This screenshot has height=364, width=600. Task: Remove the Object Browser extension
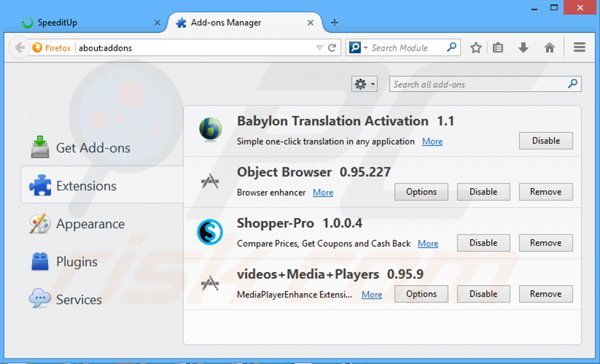click(x=546, y=192)
